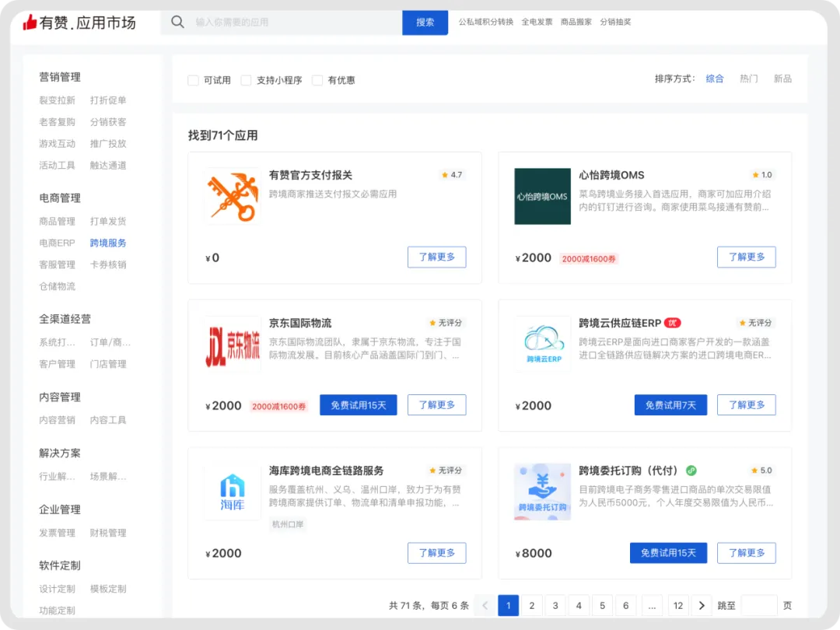The width and height of the screenshot is (840, 630).
Task: Click the ¥8000 price text
Action: (x=534, y=553)
